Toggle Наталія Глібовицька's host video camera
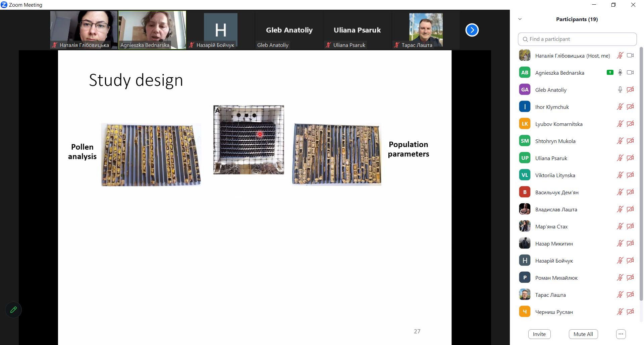Screen dimensions: 644x345 click(630, 56)
